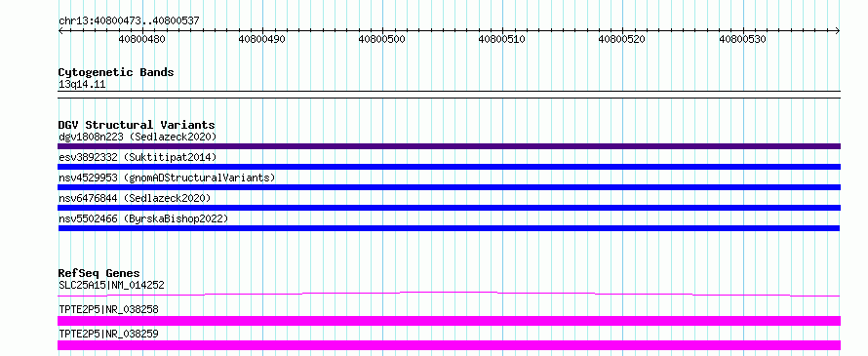Select the blue esv3892332 variant bar

(449, 167)
